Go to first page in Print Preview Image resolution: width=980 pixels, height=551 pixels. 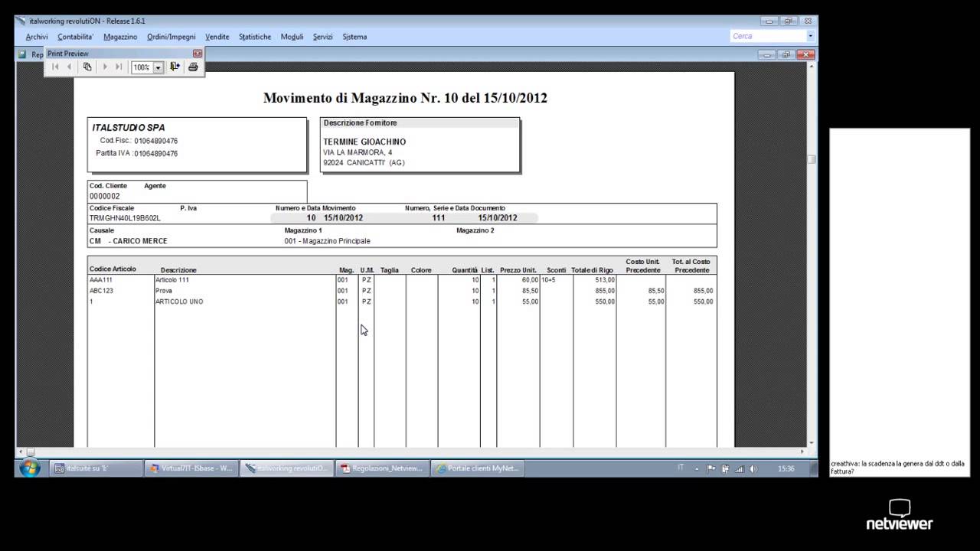pos(55,67)
